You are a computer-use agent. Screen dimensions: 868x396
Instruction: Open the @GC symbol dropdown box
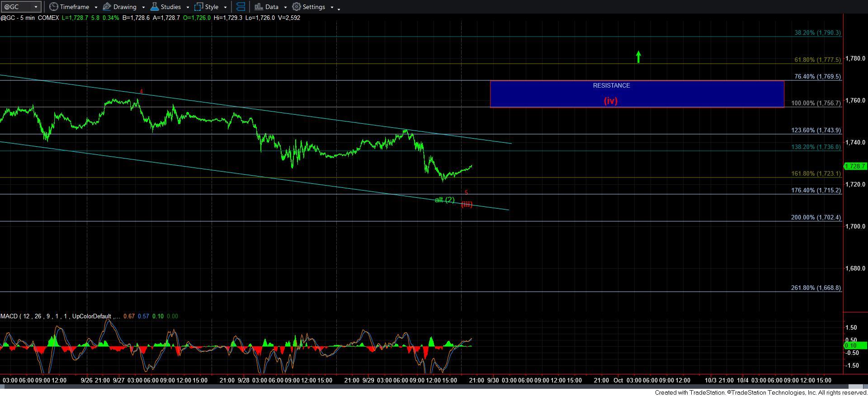pos(21,7)
